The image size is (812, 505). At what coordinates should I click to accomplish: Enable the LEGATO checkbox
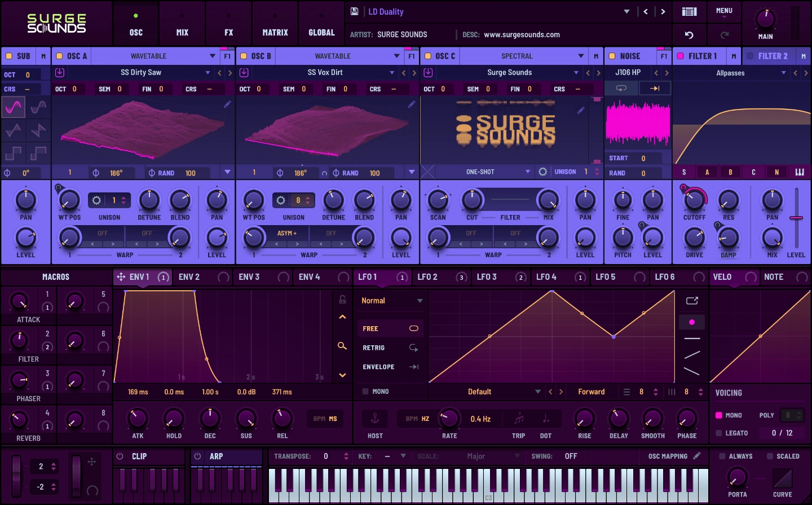tap(718, 433)
